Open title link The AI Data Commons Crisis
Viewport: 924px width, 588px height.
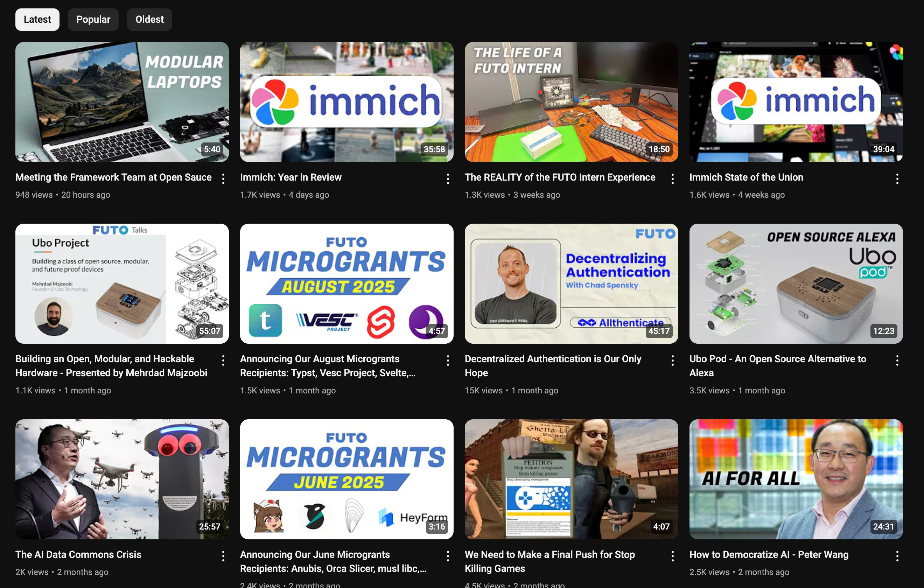coord(78,554)
